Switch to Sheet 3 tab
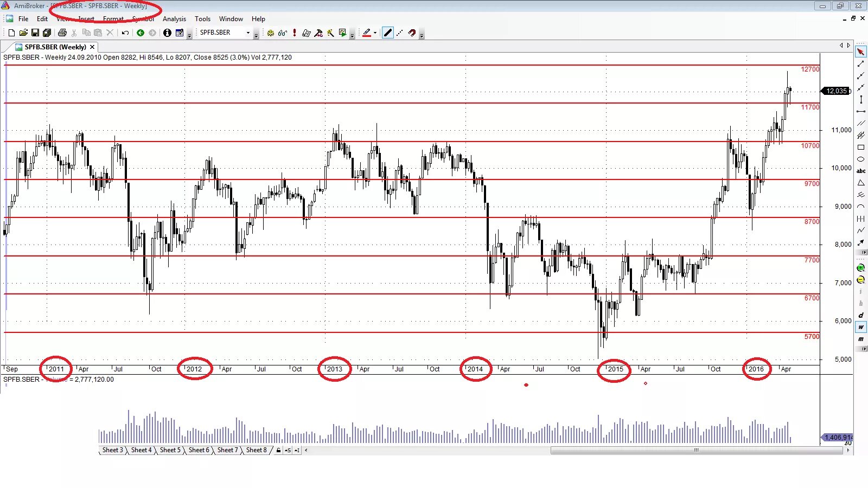 point(113,450)
